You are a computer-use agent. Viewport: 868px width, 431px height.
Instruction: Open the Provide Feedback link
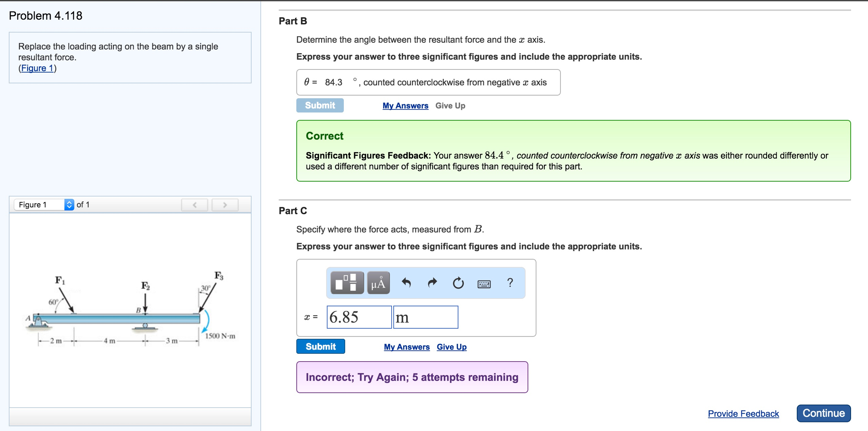(743, 413)
